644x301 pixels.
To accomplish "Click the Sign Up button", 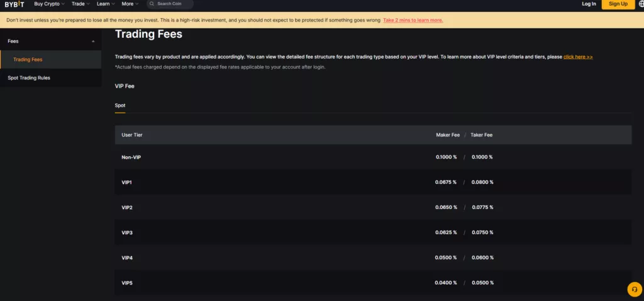I will click(x=618, y=4).
